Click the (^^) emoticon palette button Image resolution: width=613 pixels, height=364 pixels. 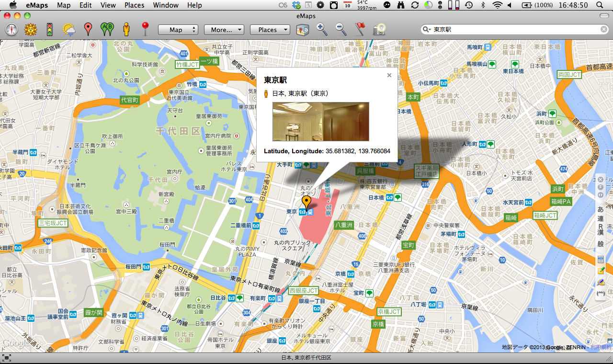point(601,294)
